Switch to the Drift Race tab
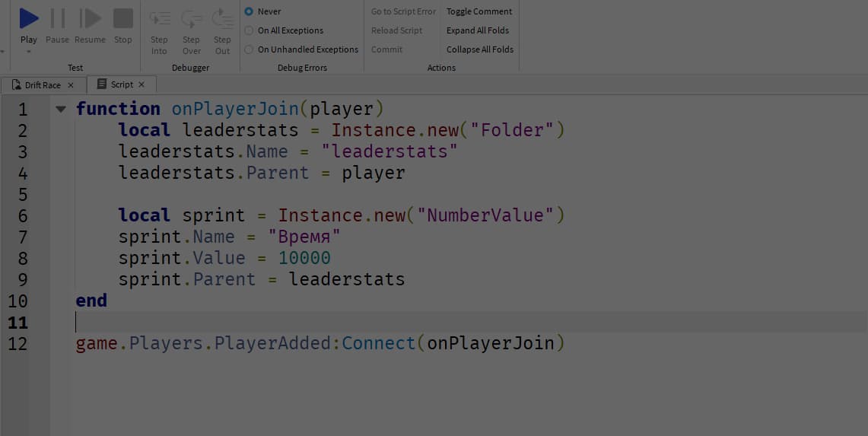Viewport: 868px width, 436px height. 43,85
